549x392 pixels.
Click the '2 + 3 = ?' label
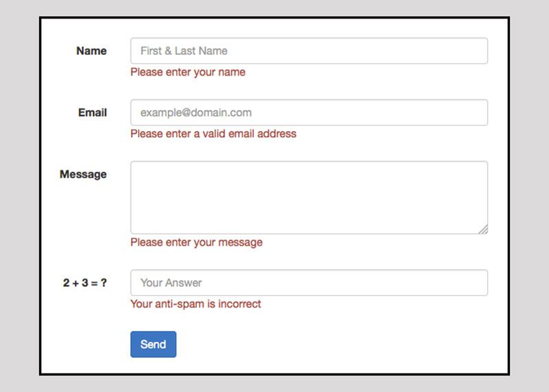[84, 283]
